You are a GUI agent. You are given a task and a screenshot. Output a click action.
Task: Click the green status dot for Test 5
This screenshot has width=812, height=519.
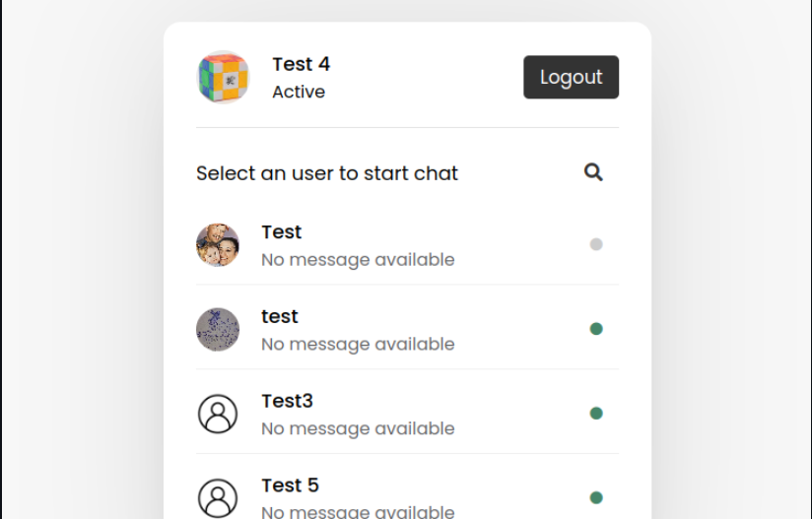tap(596, 497)
